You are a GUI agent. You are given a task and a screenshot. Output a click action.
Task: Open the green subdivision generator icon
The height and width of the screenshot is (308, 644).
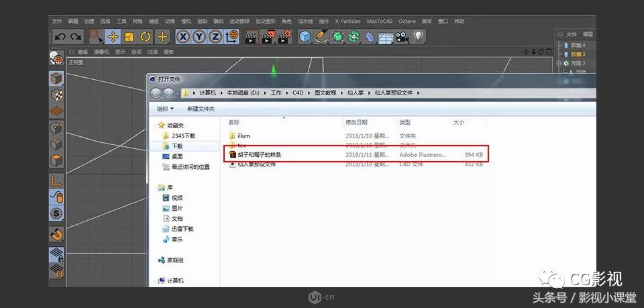click(337, 37)
